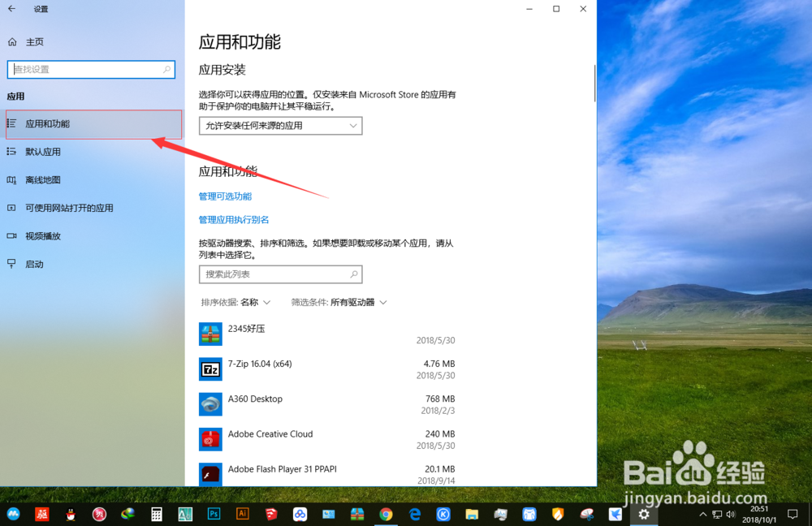Viewport: 812px width, 526px height.
Task: Click the 离线地图 map icon
Action: [x=12, y=179]
